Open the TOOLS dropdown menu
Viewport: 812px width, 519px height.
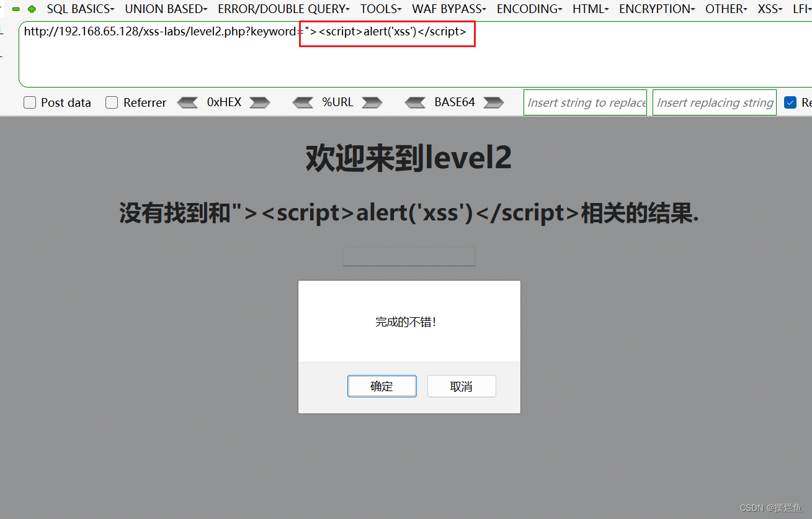(x=381, y=9)
